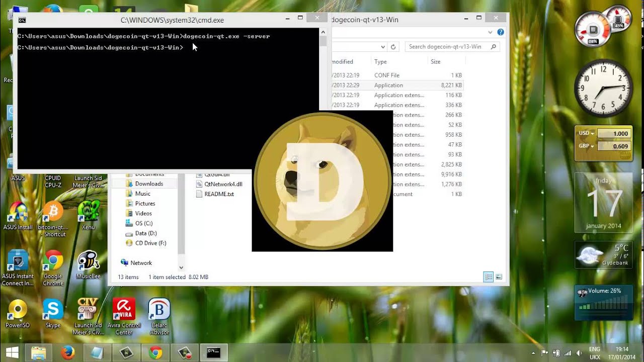This screenshot has height=362, width=644.
Task: Open Xenu desktop shortcut
Action: [88, 216]
